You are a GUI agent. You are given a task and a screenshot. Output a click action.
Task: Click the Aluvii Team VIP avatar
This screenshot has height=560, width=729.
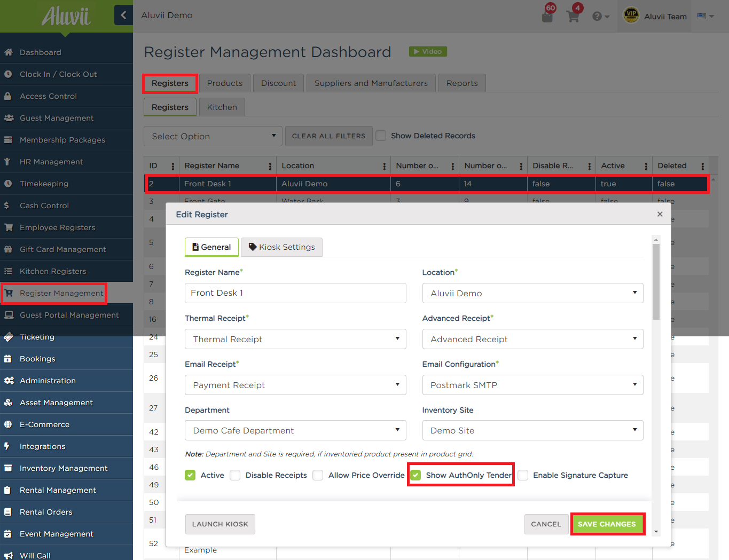click(631, 15)
